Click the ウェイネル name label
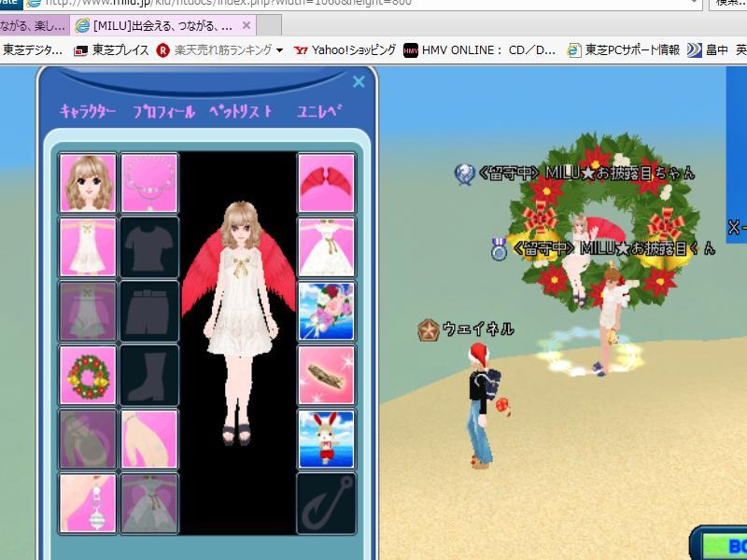Image resolution: width=747 pixels, height=560 pixels. coord(478,329)
